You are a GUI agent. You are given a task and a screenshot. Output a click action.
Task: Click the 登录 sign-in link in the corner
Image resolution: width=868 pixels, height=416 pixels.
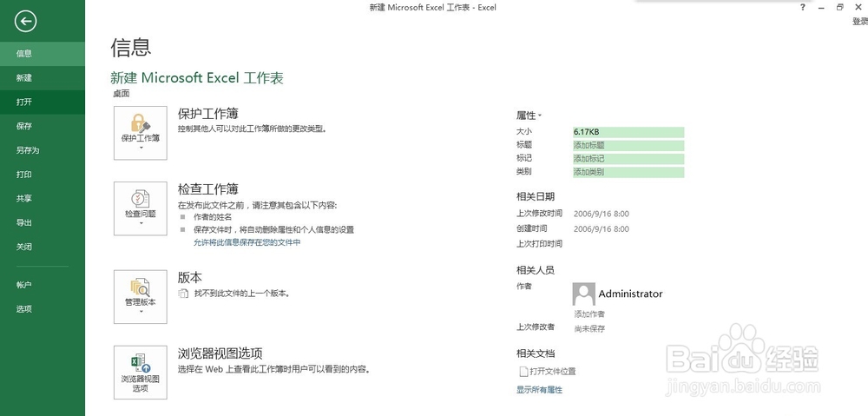click(x=859, y=22)
